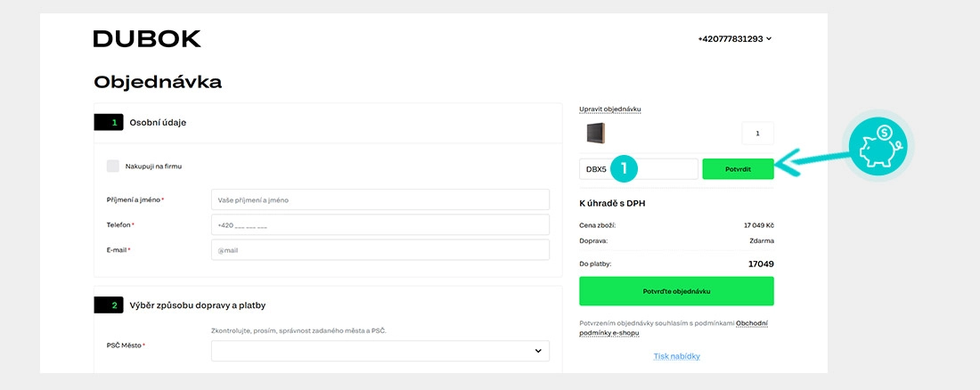
Task: Click the product thumbnail in the order
Action: tap(595, 134)
